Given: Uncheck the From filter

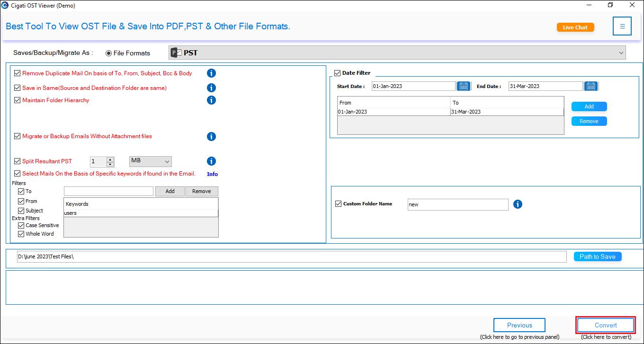Looking at the screenshot, I should tap(21, 202).
